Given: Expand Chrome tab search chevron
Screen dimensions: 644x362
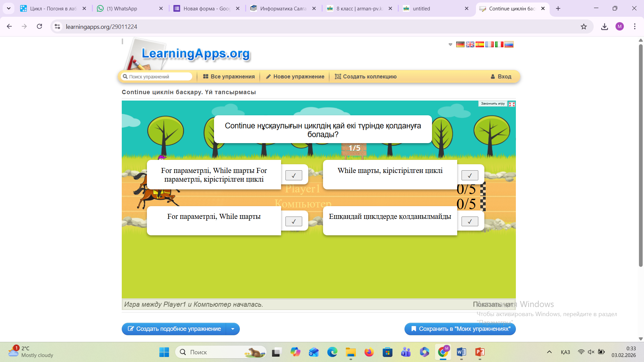Looking at the screenshot, I should (x=9, y=8).
